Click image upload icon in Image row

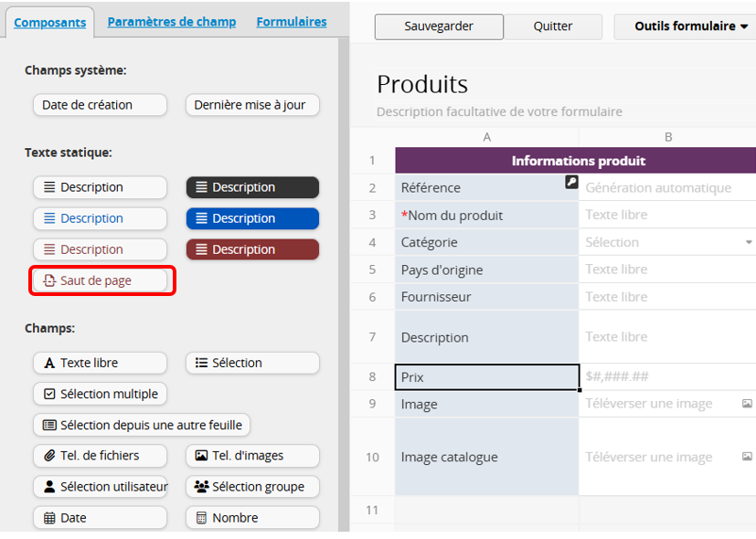pyautogui.click(x=747, y=404)
